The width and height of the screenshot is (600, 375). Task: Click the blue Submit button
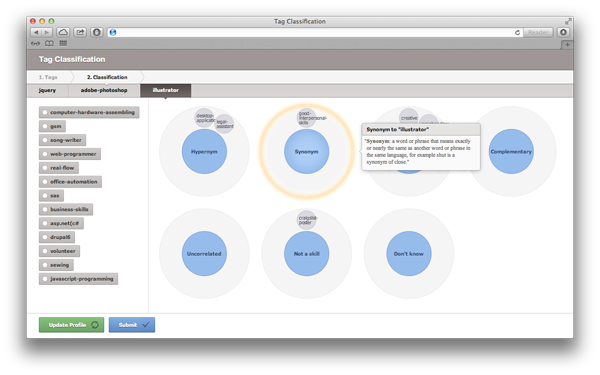point(132,325)
